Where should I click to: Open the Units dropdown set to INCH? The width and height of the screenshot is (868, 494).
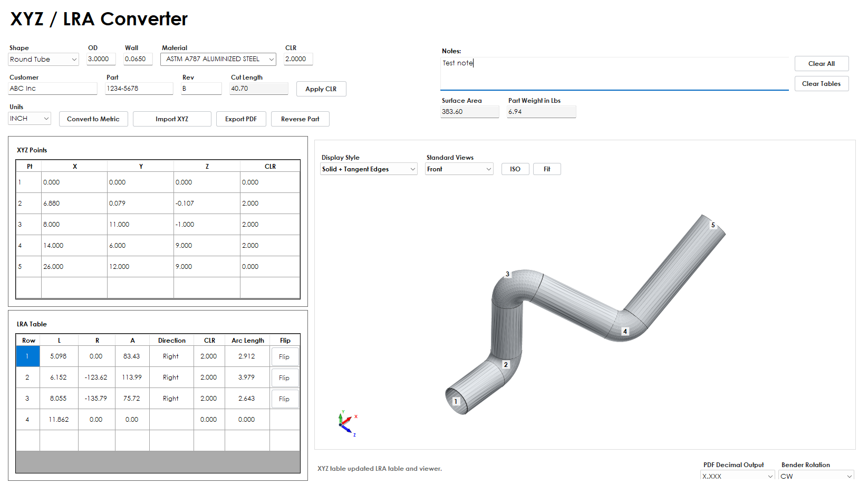click(x=30, y=119)
